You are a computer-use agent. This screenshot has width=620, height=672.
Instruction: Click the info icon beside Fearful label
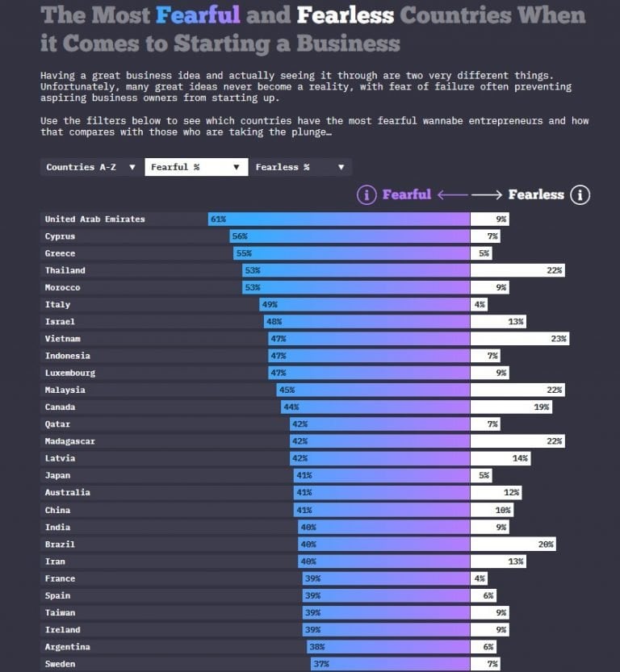point(367,194)
